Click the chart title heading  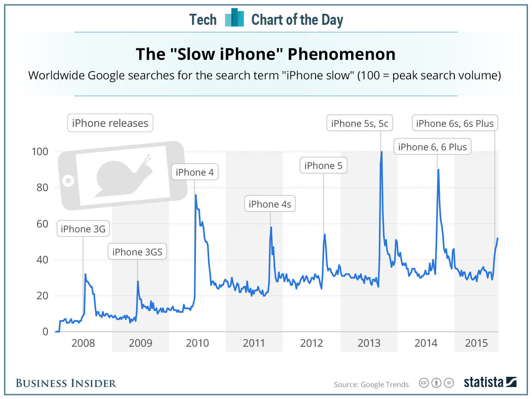click(266, 54)
